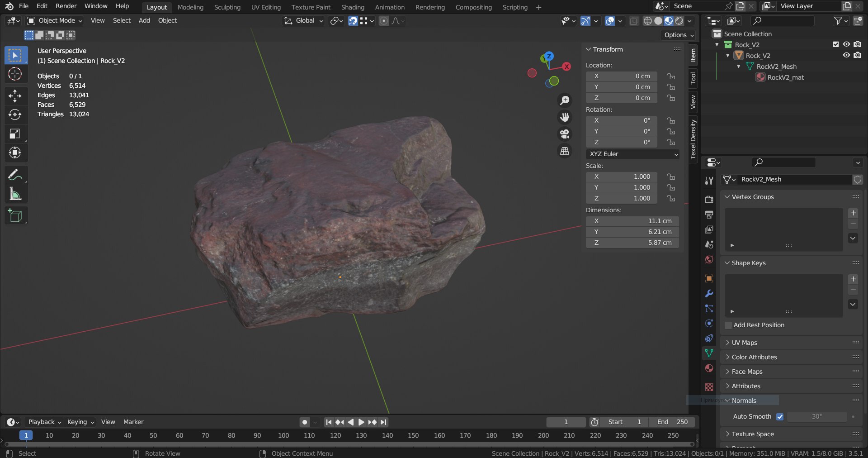This screenshot has height=458, width=868.
Task: Exclude Rock_V2 collection from view layer checkbox
Action: (836, 44)
